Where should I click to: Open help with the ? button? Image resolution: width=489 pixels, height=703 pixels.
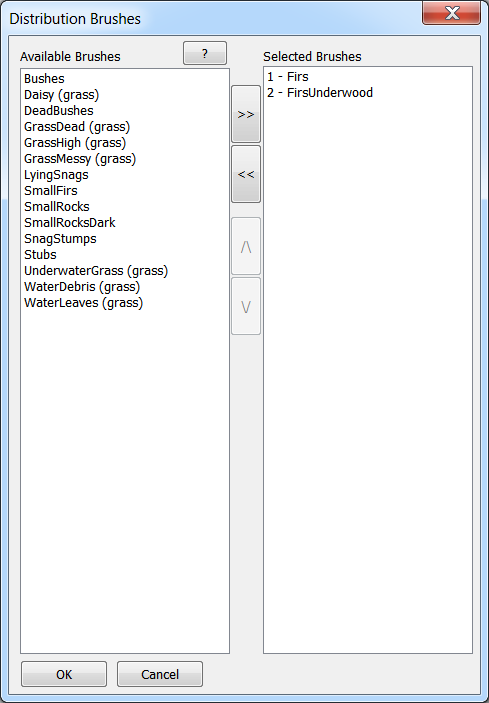click(x=205, y=53)
